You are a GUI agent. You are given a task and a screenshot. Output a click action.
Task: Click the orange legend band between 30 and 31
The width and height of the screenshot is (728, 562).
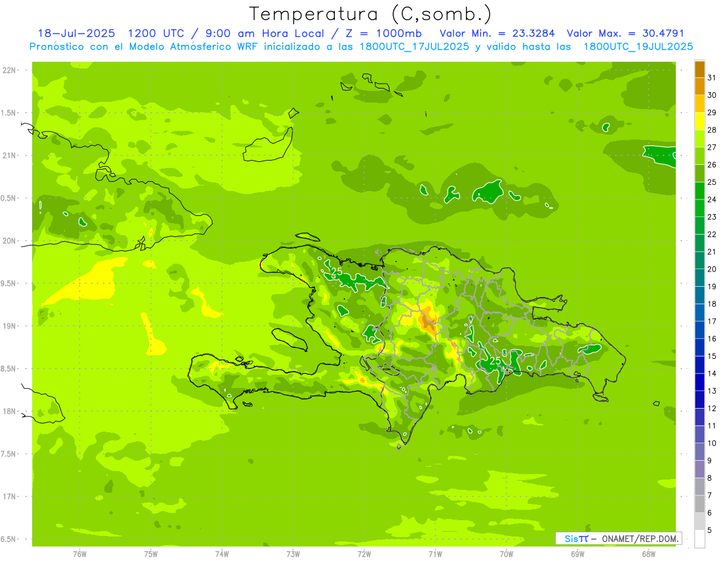point(699,86)
